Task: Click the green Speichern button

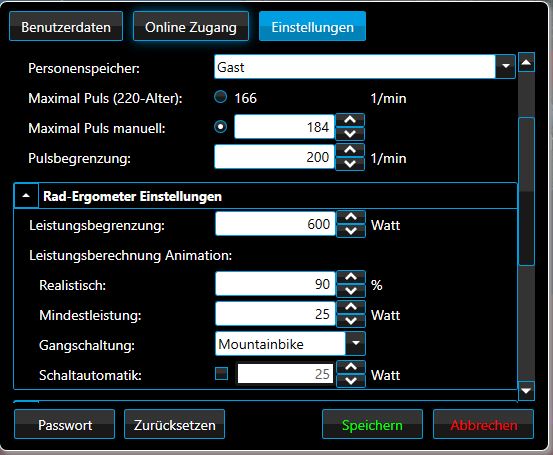Action: click(372, 424)
